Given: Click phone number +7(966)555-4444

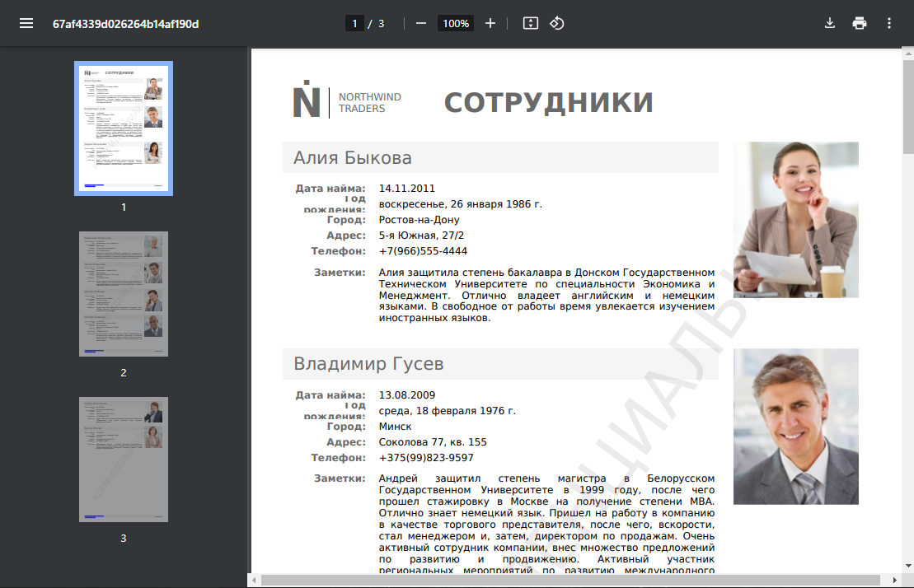Looking at the screenshot, I should click(423, 251).
